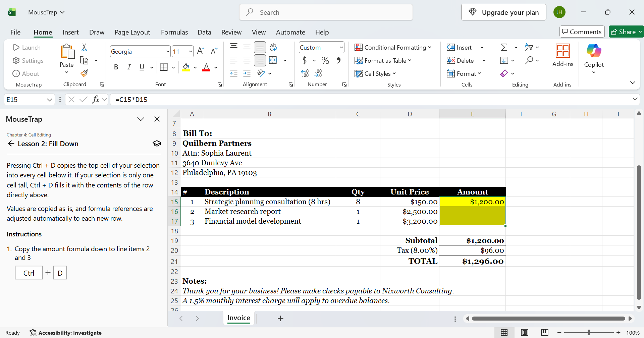The image size is (644, 338).
Task: Click the Increase Decimal icon
Action: (305, 73)
